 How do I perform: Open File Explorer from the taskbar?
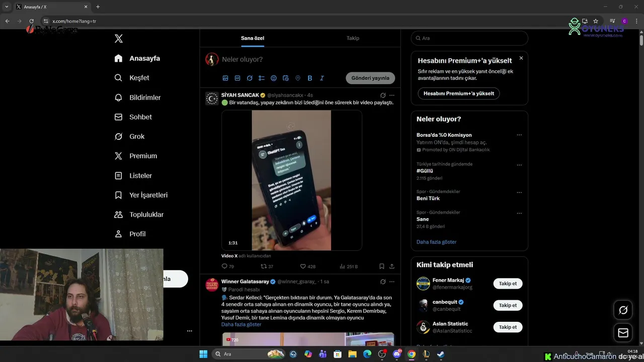pos(353,354)
